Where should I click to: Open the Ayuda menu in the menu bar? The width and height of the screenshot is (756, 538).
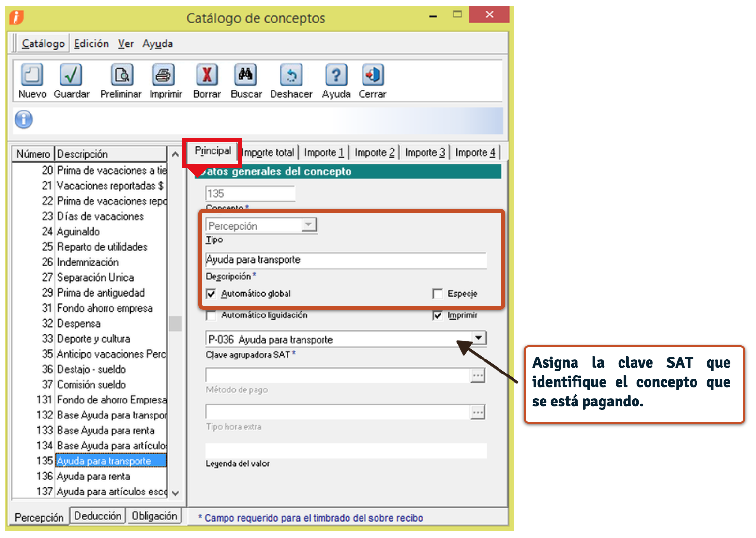pyautogui.click(x=157, y=44)
